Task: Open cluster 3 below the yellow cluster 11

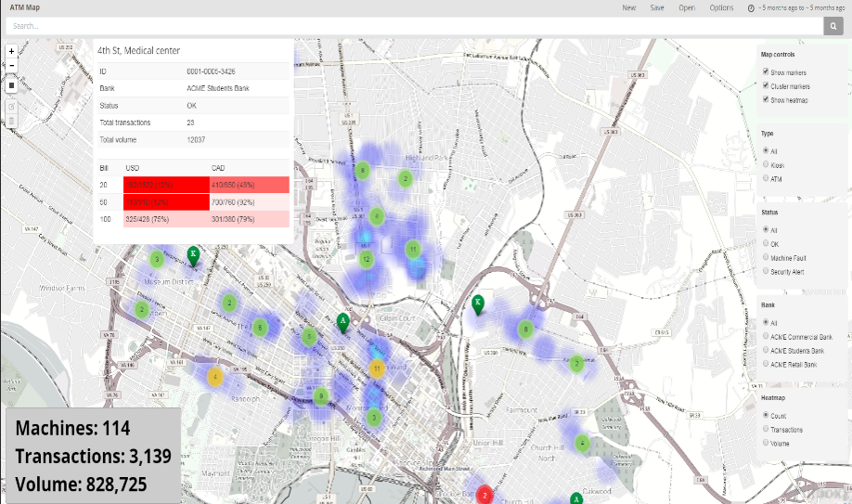Action: [374, 418]
